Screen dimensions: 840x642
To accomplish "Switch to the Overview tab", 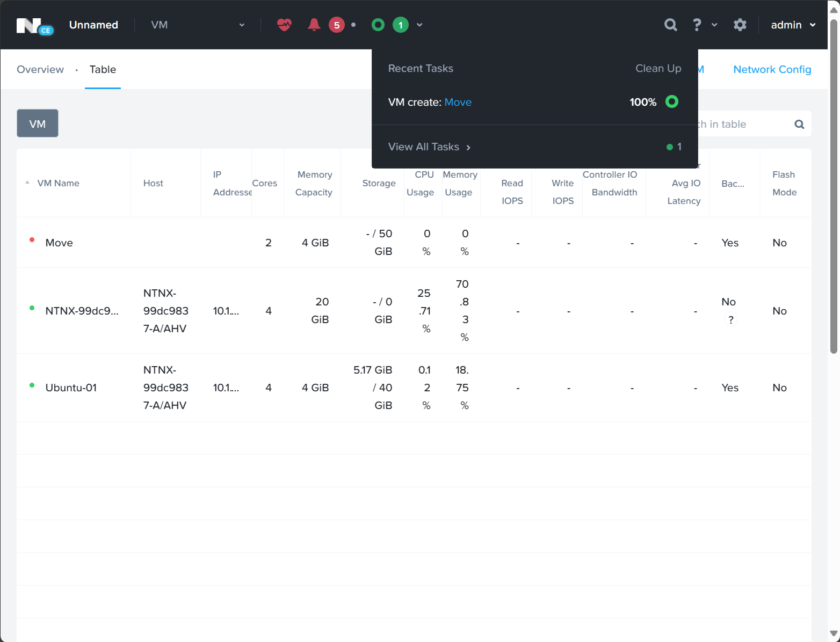I will (x=40, y=69).
